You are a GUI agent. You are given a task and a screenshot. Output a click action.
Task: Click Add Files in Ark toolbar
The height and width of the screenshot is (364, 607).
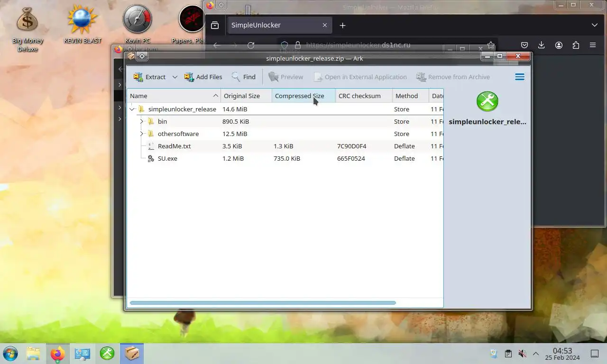203,77
